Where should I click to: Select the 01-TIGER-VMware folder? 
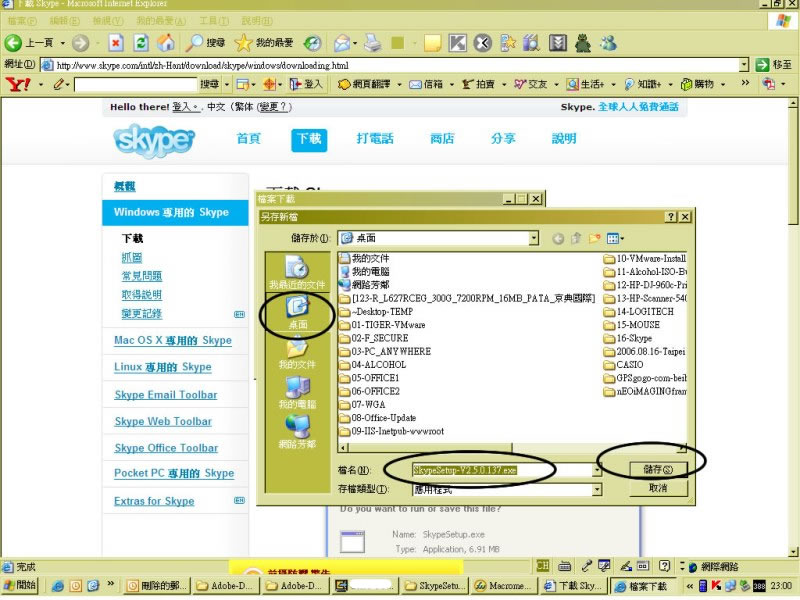coord(382,325)
